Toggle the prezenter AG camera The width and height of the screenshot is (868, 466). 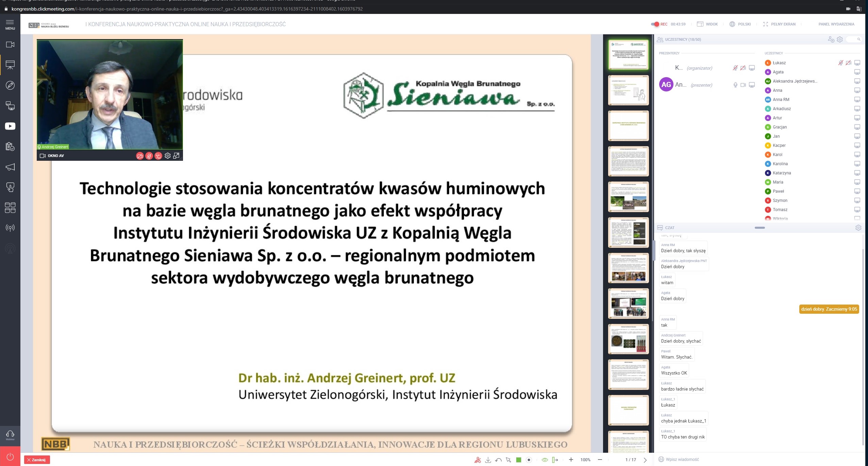(x=744, y=85)
